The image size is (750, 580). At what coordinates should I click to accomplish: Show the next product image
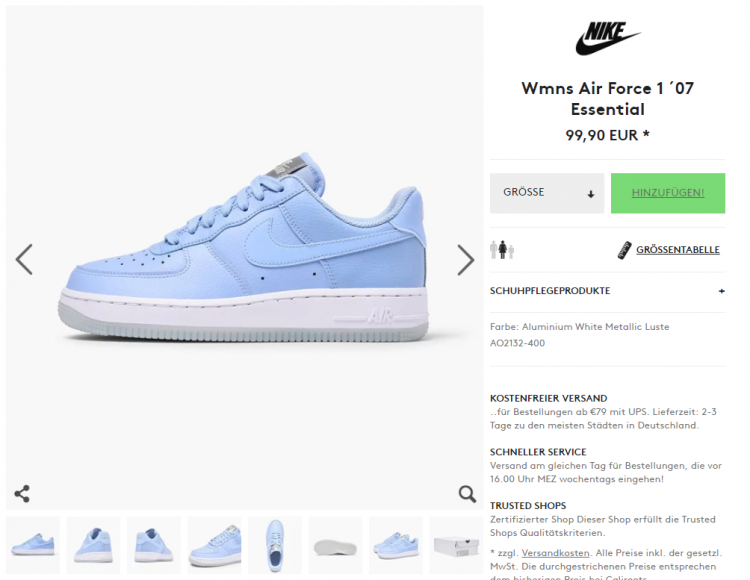465,260
